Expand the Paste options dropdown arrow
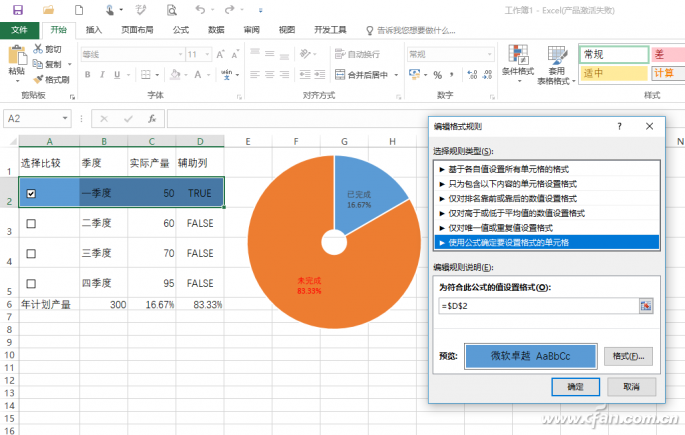685x435 pixels. [17, 81]
